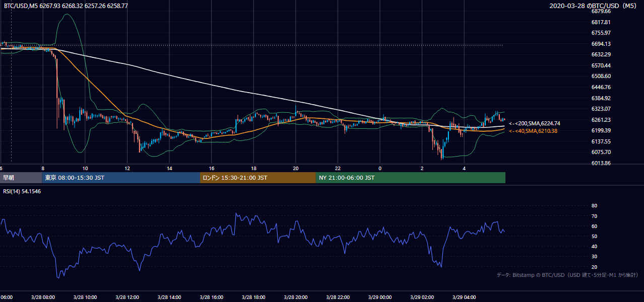Click the BTC/USD,M5 price header text
Screen dimensions: 644x302
[66, 6]
